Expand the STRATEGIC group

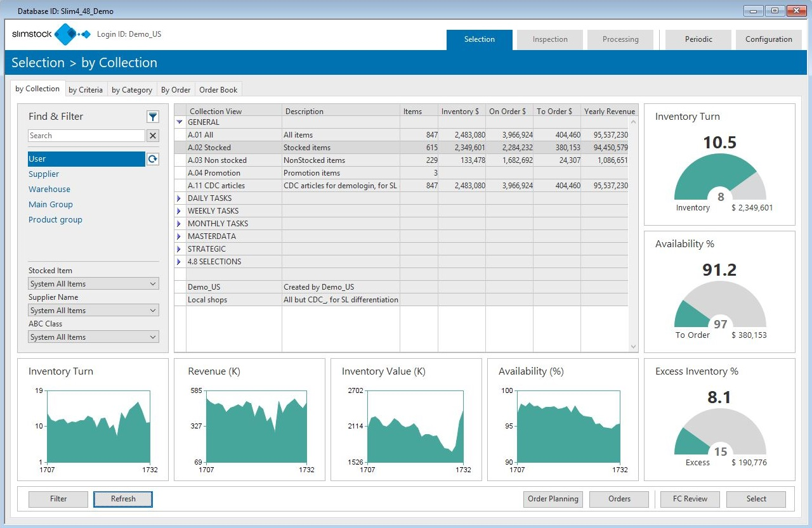(x=180, y=249)
